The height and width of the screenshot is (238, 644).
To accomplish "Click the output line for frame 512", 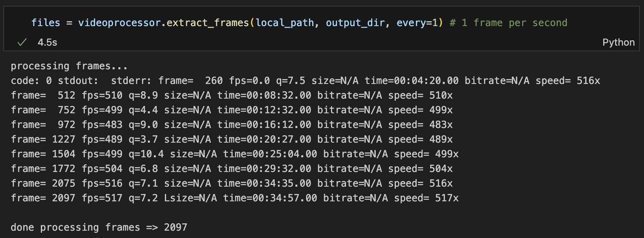I will click(231, 95).
